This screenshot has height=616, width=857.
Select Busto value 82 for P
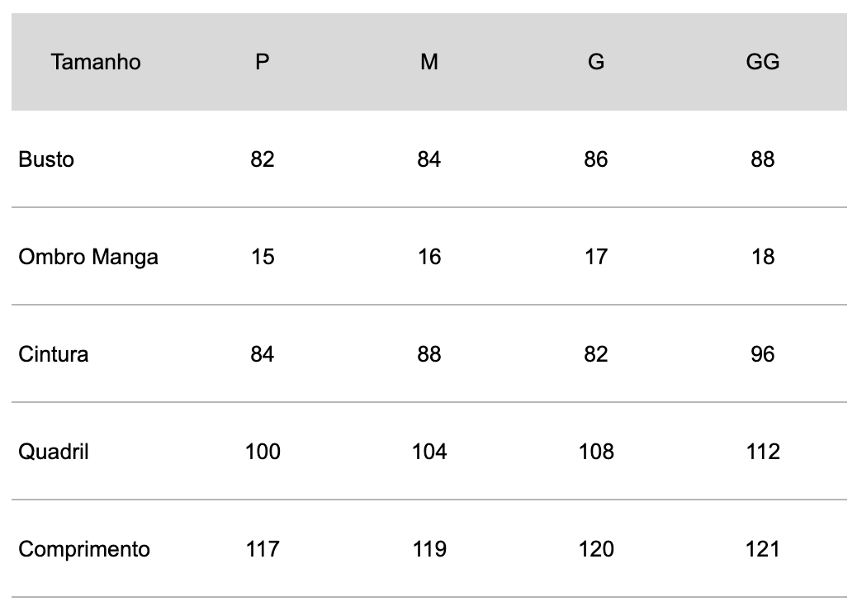[x=263, y=159]
